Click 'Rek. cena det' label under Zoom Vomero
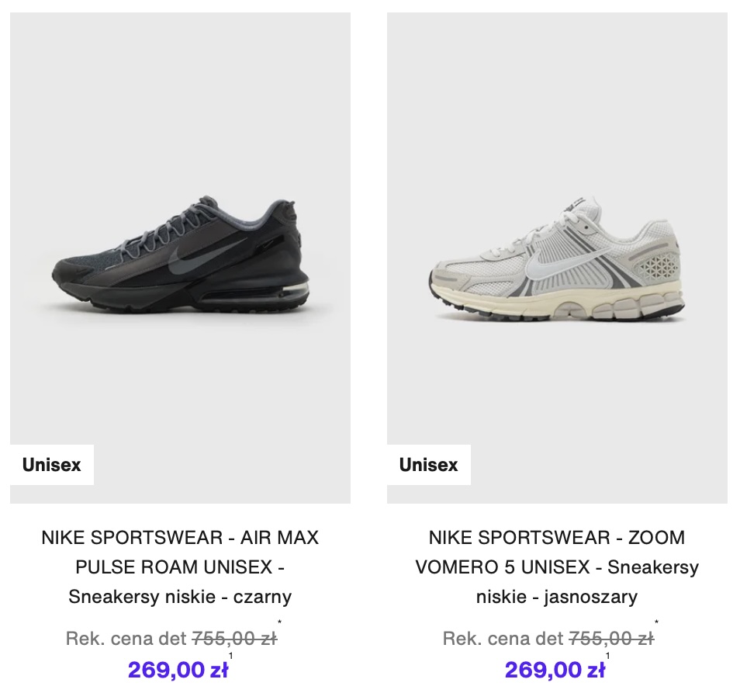This screenshot has width=740, height=700. point(503,639)
